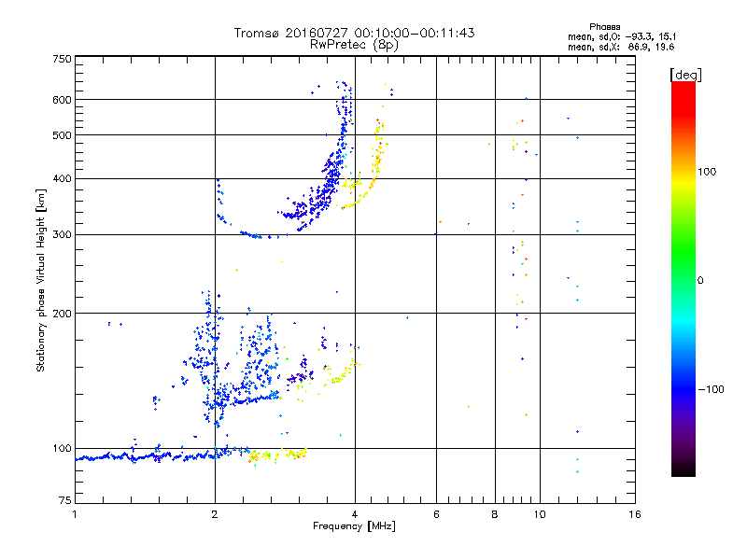Click the colorbar label '100'
Image resolution: width=747 pixels, height=560 pixels.
(707, 172)
